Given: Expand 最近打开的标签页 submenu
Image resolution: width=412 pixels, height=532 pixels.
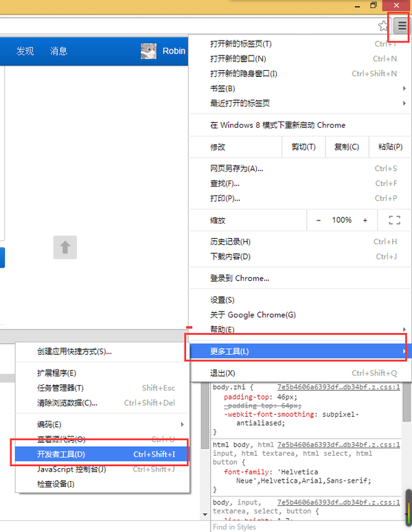Looking at the screenshot, I should tap(300, 103).
